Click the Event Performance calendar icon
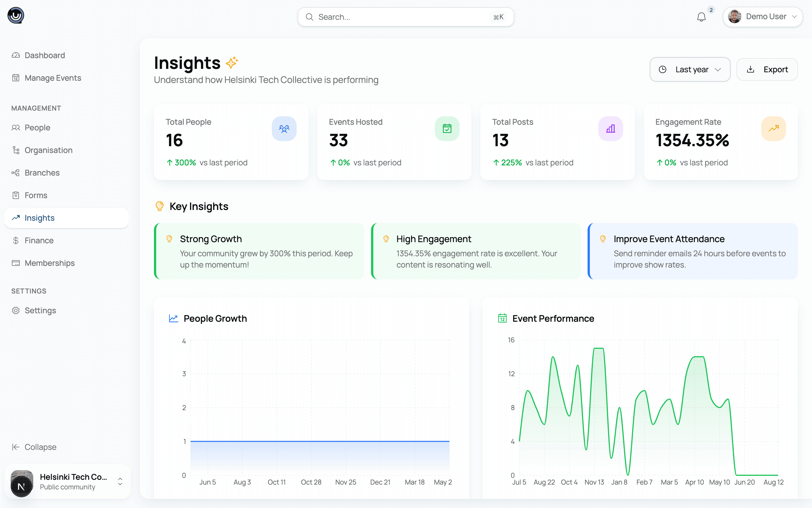The image size is (812, 508). [502, 318]
